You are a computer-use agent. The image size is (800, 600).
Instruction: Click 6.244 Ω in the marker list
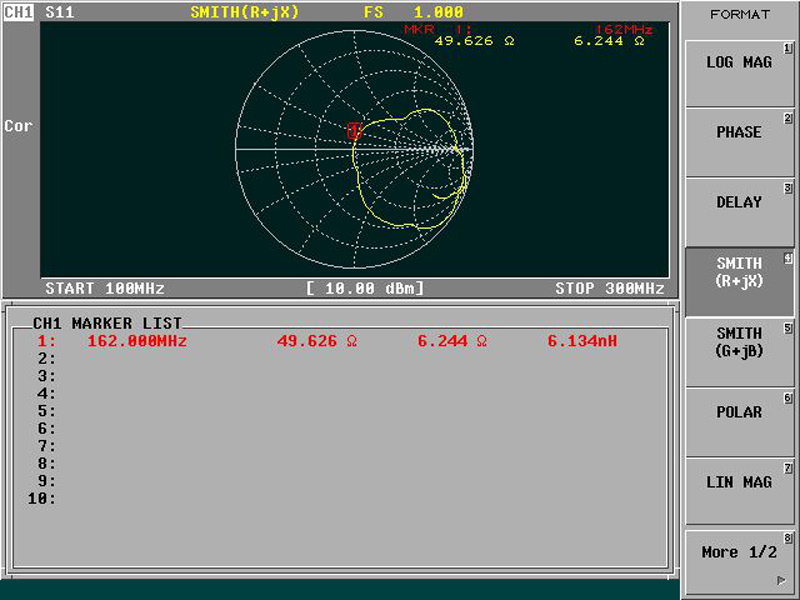pos(452,341)
